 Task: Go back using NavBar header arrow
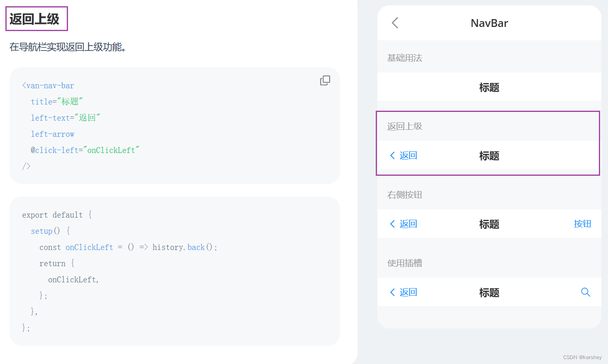[x=395, y=23]
